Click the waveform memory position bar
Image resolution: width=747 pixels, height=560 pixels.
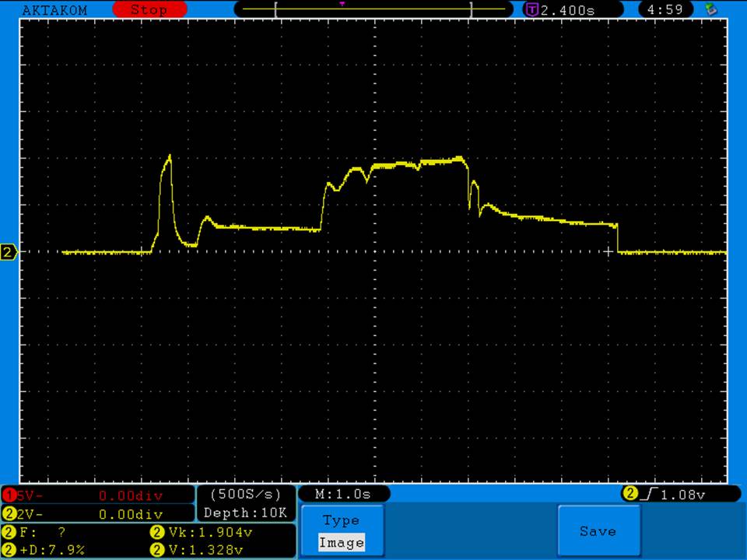[373, 9]
